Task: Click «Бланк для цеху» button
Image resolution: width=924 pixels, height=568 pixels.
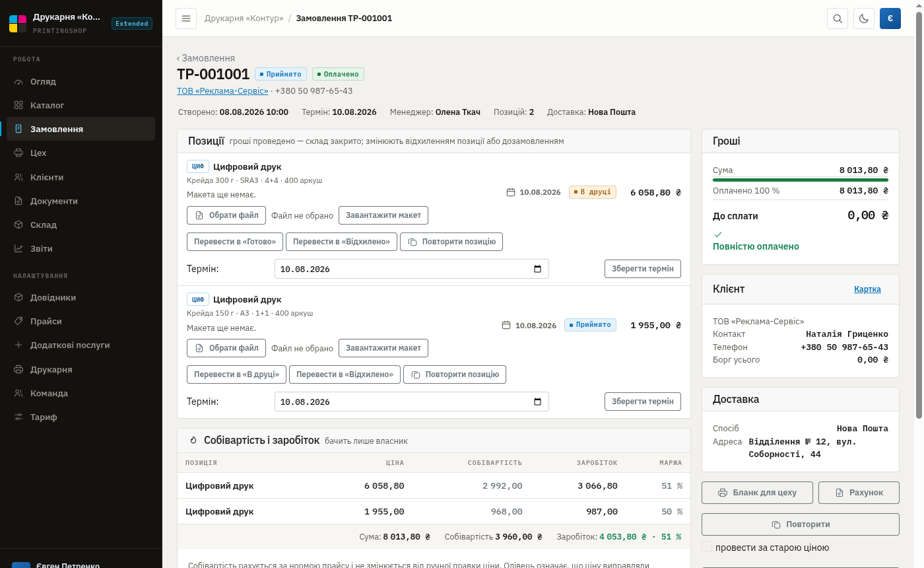Action: [x=757, y=493]
